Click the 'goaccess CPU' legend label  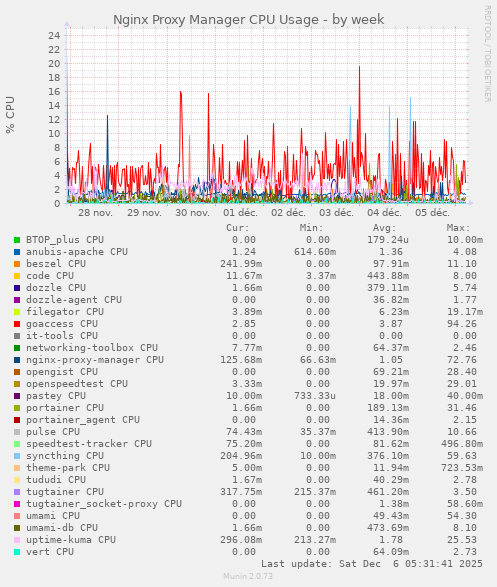point(62,324)
